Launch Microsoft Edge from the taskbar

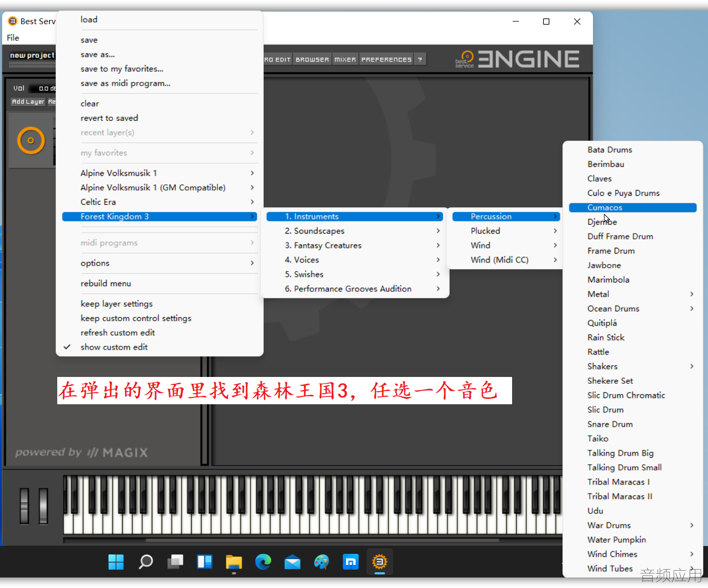pos(263,562)
